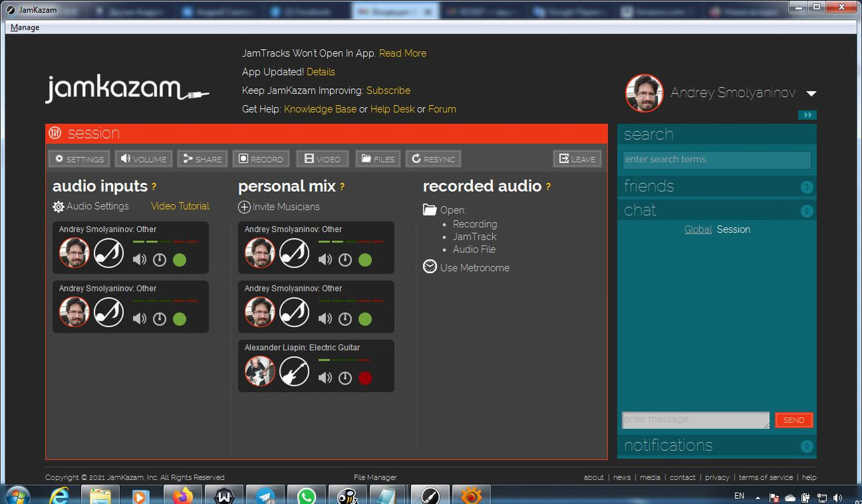Screen dimensions: 862x504
Task: Click the SEND chat button
Action: tap(793, 420)
